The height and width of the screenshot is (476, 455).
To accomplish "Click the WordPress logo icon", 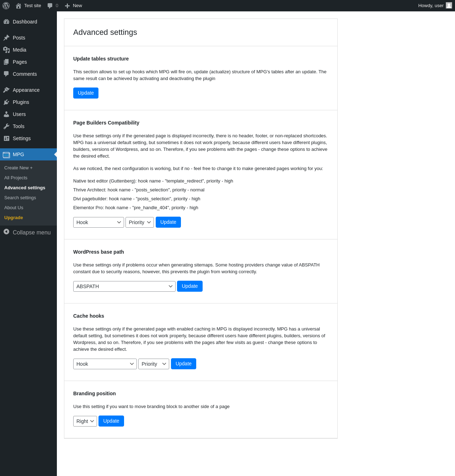I will click(x=6, y=6).
